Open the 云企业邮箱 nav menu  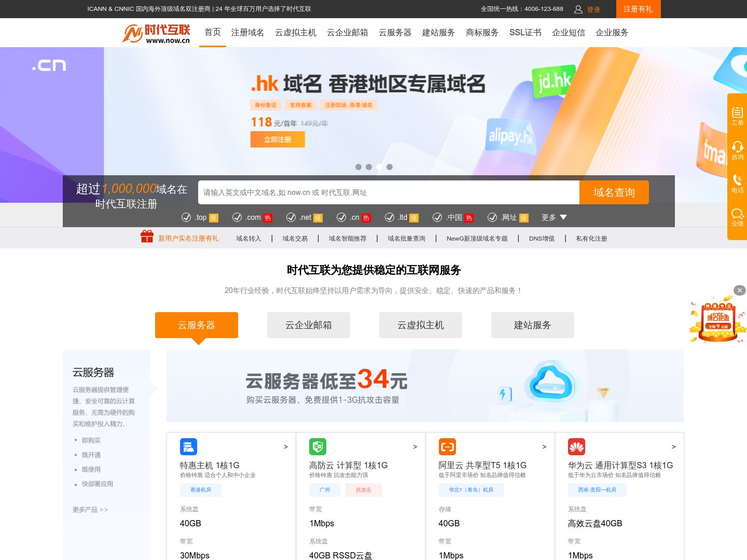348,32
